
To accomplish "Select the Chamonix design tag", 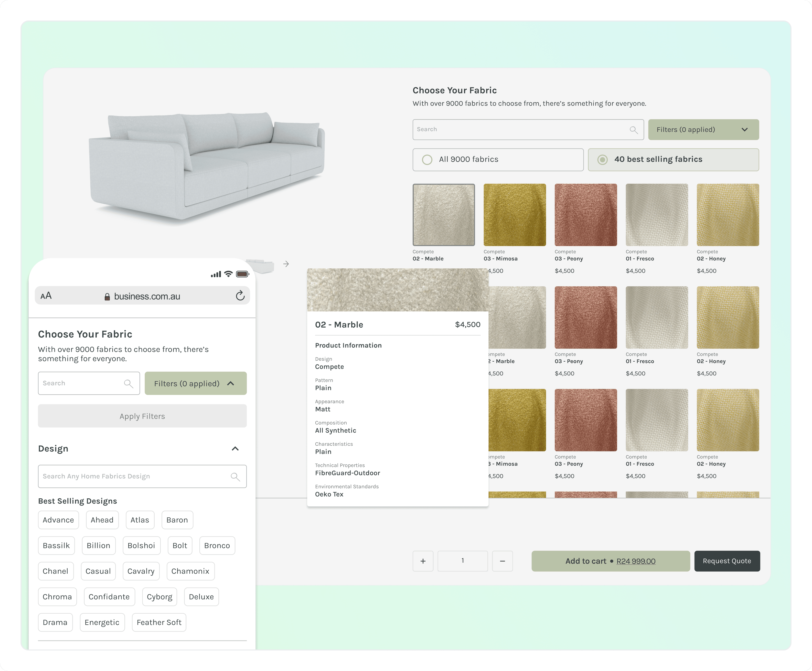I will click(x=190, y=571).
